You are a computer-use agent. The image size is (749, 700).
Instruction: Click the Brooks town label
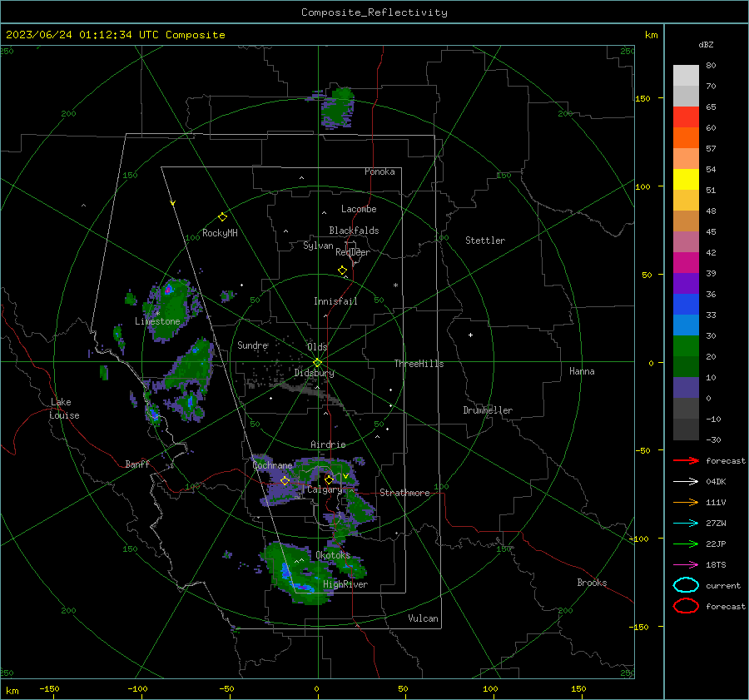[592, 583]
